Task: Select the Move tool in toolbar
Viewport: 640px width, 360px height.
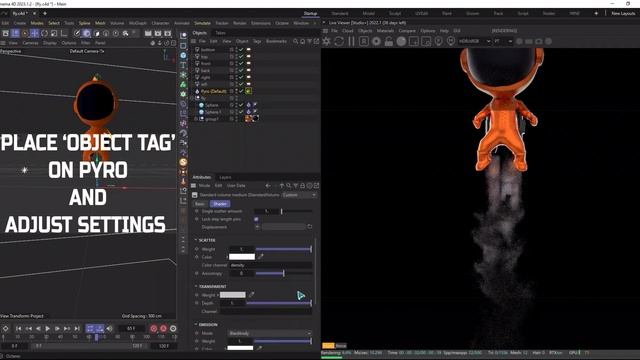Action: point(35,33)
